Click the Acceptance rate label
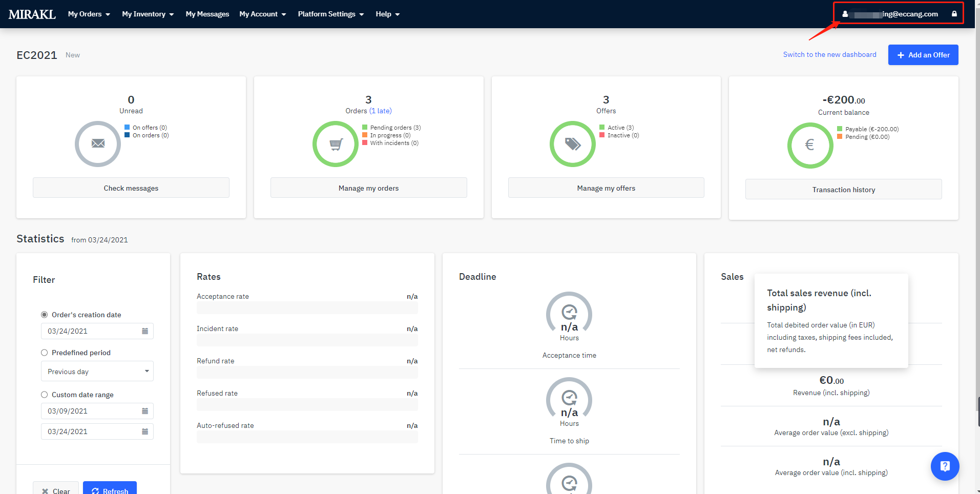The width and height of the screenshot is (980, 494). 223,296
